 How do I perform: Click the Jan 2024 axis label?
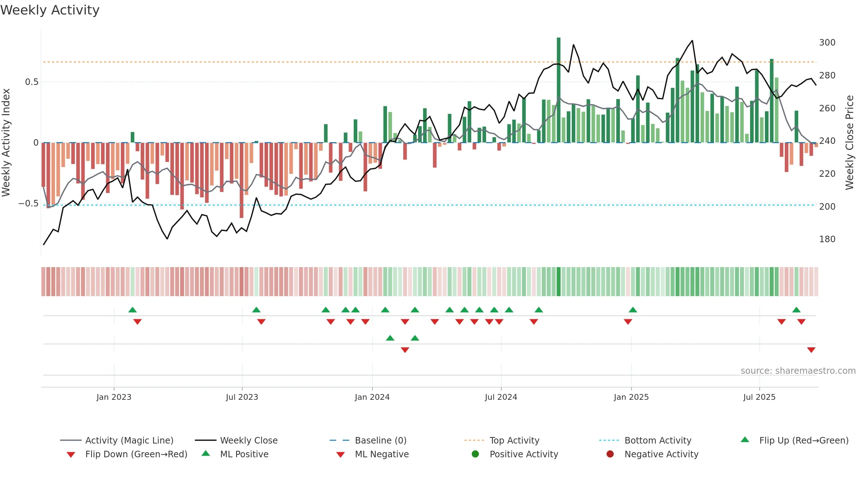tap(372, 397)
